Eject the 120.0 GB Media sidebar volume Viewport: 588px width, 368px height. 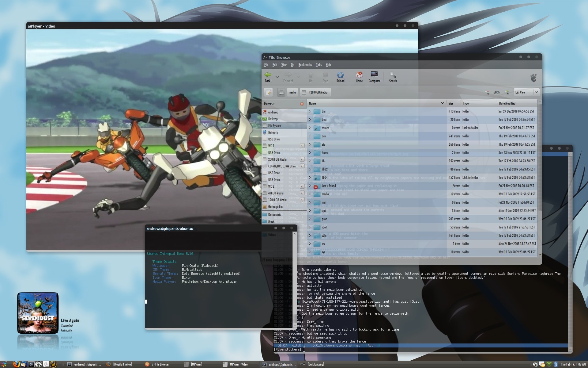pos(302,200)
